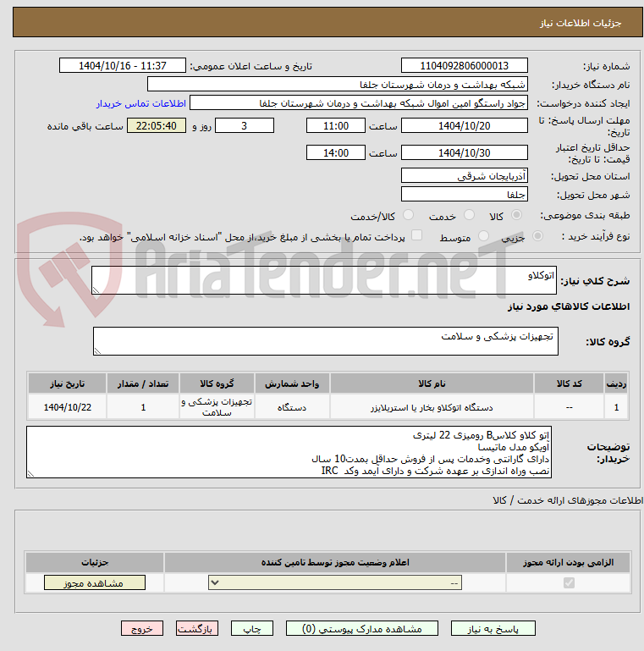Open مشاهده مدارک پیوستی (0) button
Viewport: 644px width, 651px height.
362,629
